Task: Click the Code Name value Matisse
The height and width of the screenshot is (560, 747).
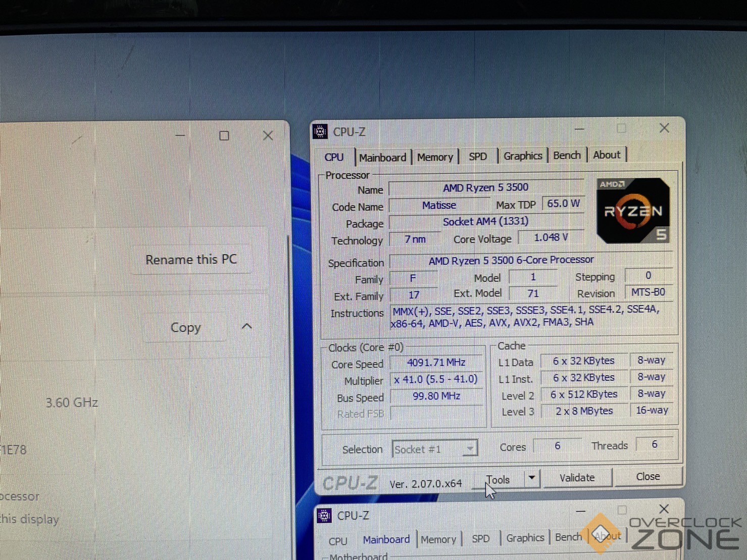Action: [x=439, y=206]
